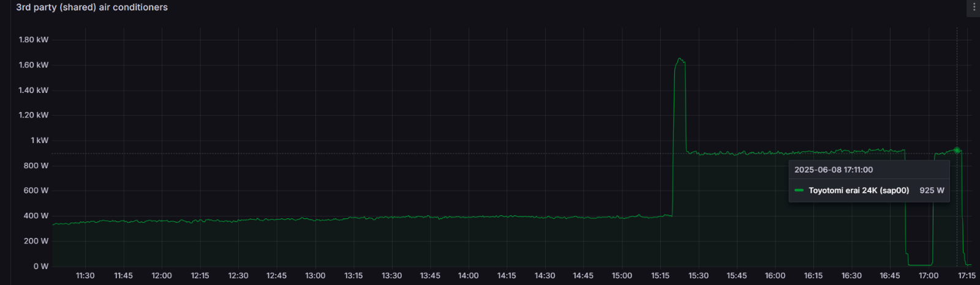Click the '1.80 kW' y-axis label
The width and height of the screenshot is (980, 285).
coord(34,40)
